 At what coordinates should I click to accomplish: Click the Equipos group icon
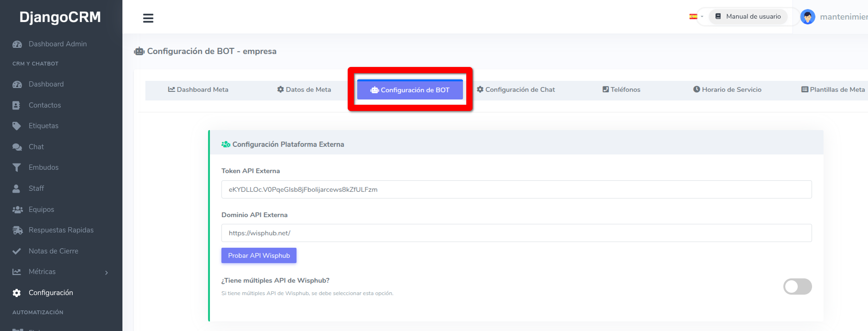17,210
